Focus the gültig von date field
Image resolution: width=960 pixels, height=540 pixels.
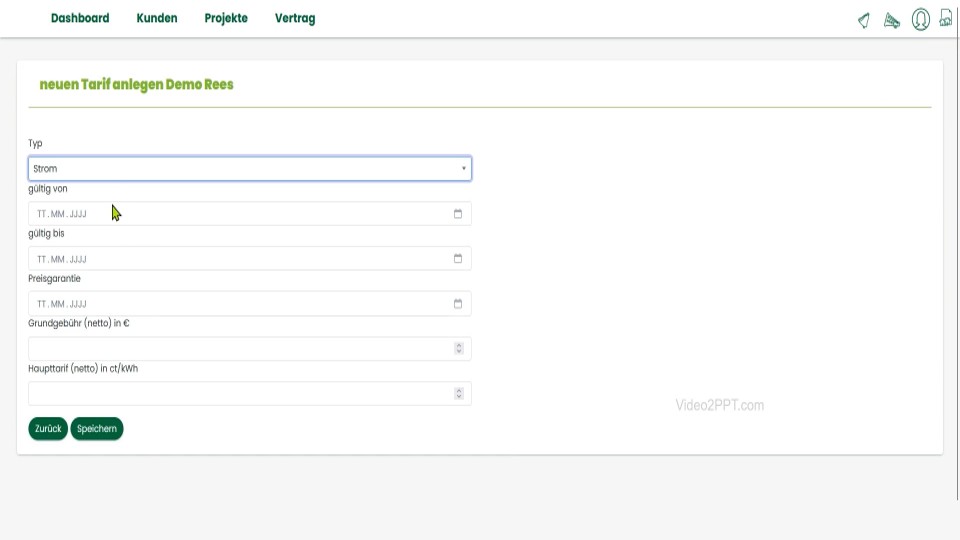click(x=230, y=214)
